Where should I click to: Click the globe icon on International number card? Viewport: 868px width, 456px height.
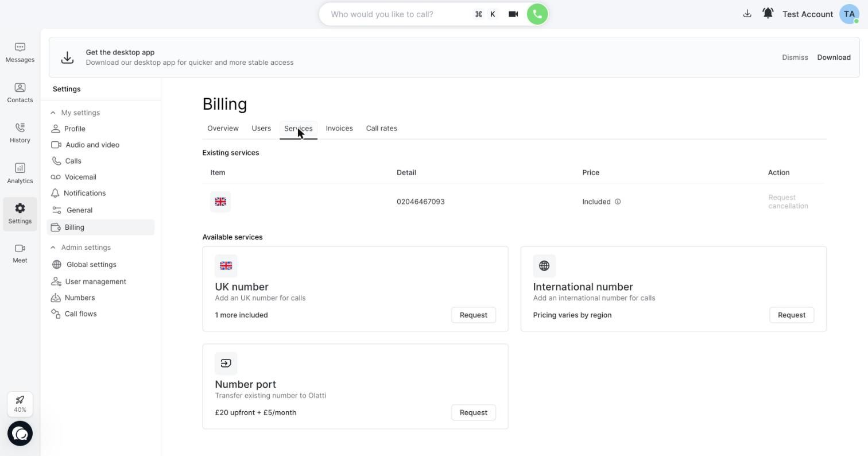coord(544,266)
